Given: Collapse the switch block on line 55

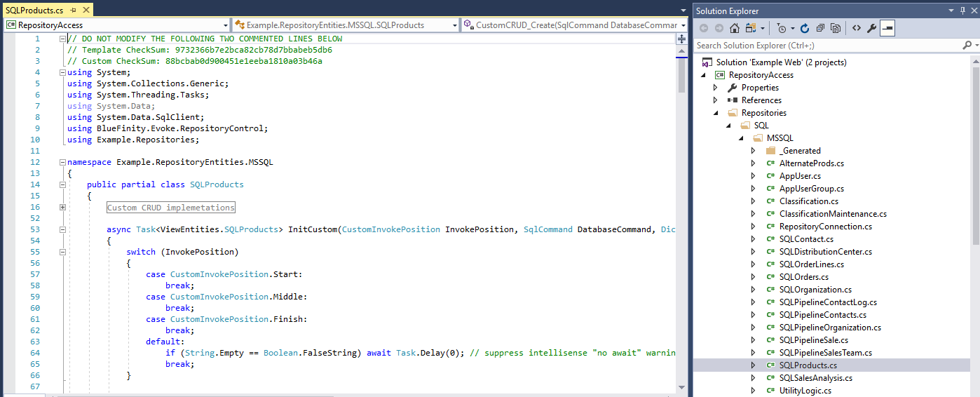Looking at the screenshot, I should pos(62,252).
